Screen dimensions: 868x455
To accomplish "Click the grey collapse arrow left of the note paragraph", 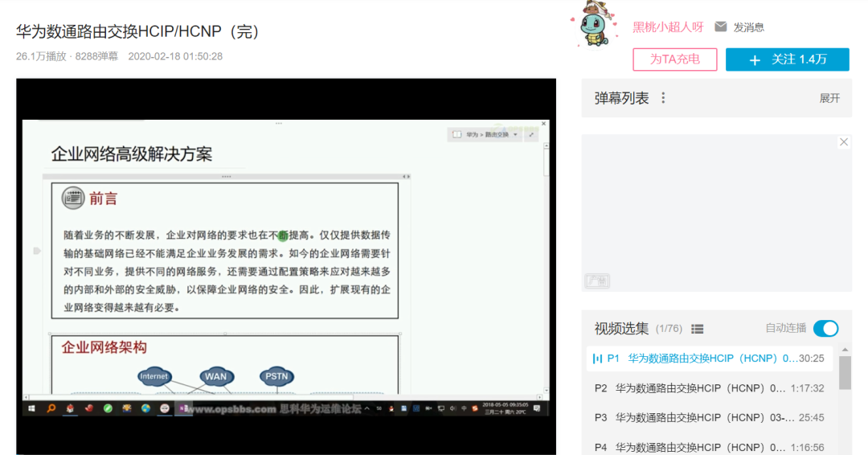I will [x=37, y=251].
